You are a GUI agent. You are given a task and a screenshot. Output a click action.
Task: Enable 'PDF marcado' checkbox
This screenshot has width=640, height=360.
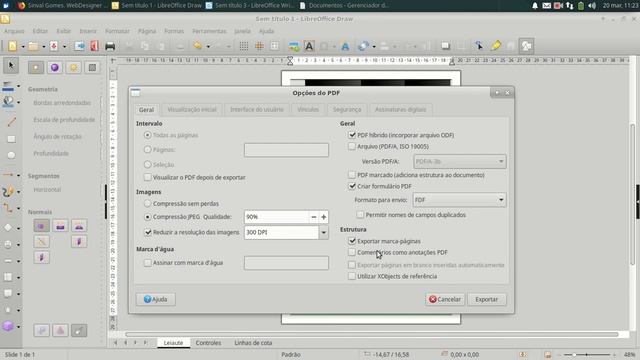[x=352, y=175]
